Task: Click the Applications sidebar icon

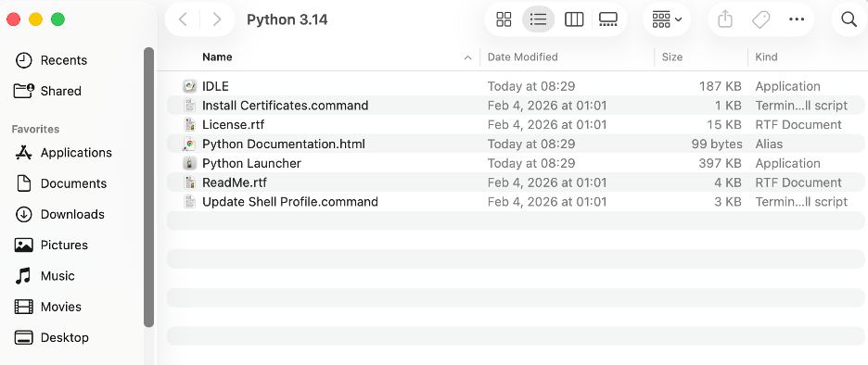Action: (23, 153)
